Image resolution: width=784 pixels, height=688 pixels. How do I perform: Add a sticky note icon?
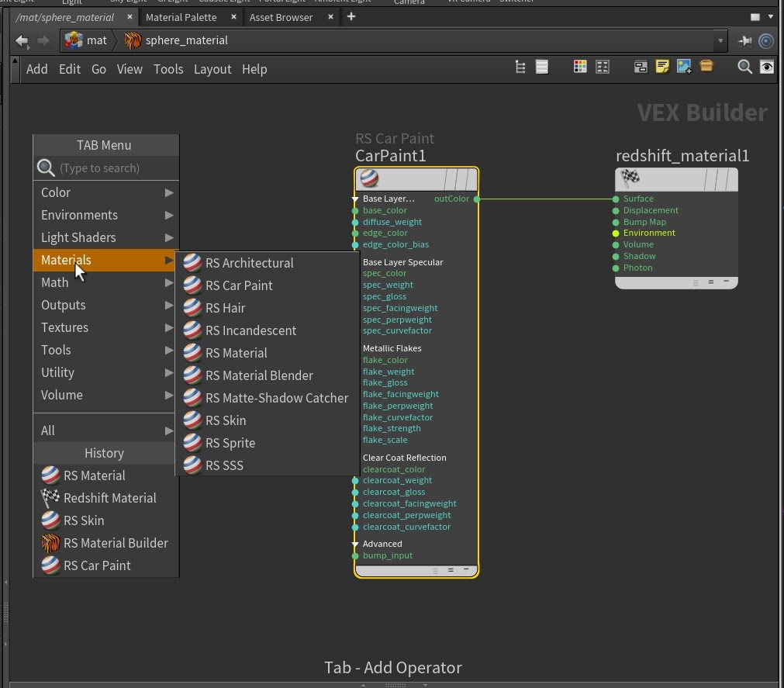point(662,67)
